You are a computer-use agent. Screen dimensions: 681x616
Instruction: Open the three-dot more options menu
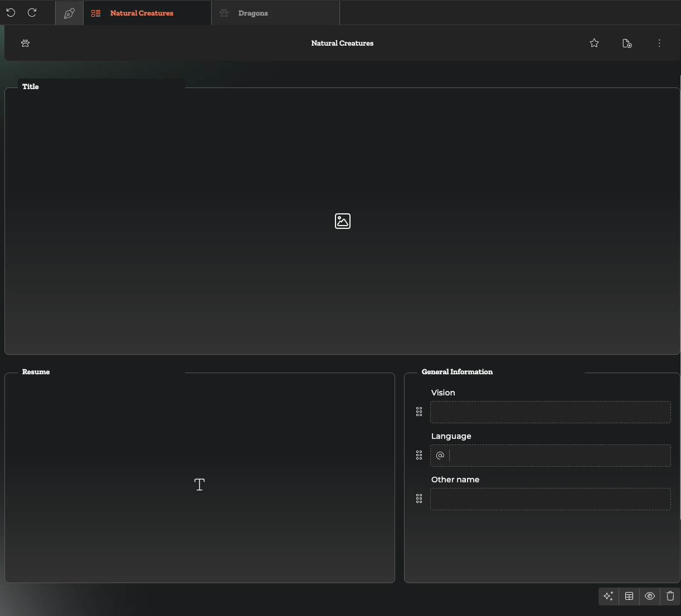click(x=659, y=43)
